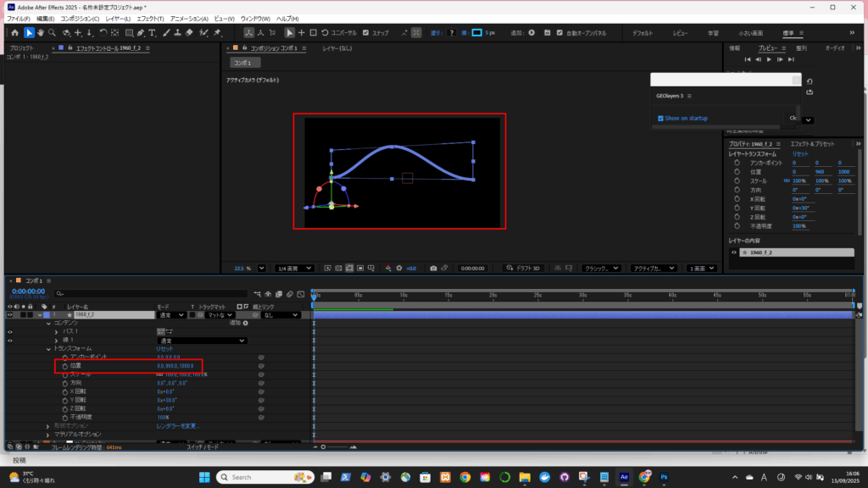This screenshot has height=488, width=868.
Task: Select the Eraser tool
Action: [190, 32]
